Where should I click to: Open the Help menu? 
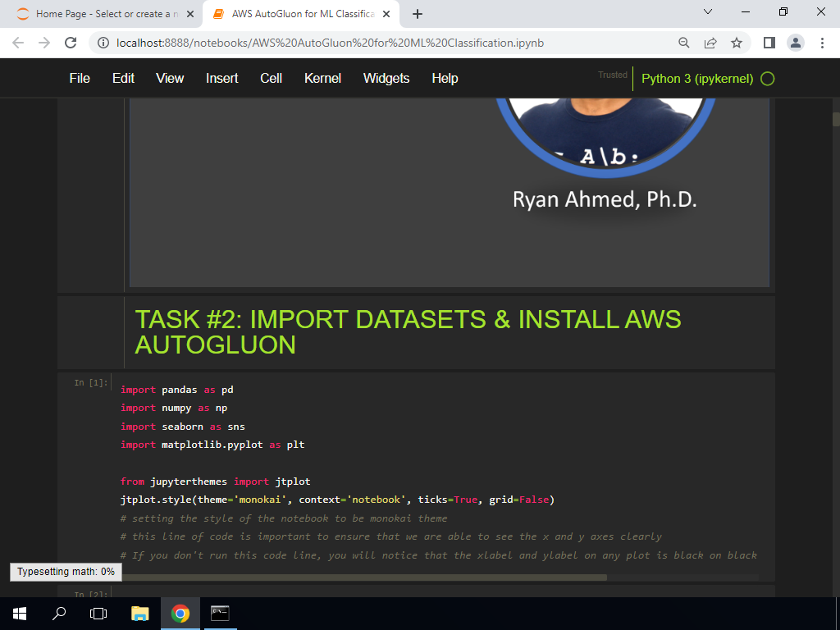coord(445,78)
